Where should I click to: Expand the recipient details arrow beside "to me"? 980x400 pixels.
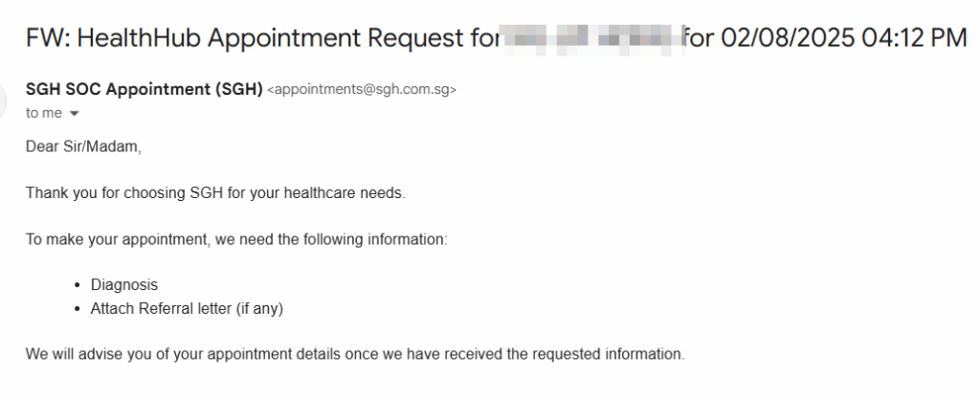73,113
